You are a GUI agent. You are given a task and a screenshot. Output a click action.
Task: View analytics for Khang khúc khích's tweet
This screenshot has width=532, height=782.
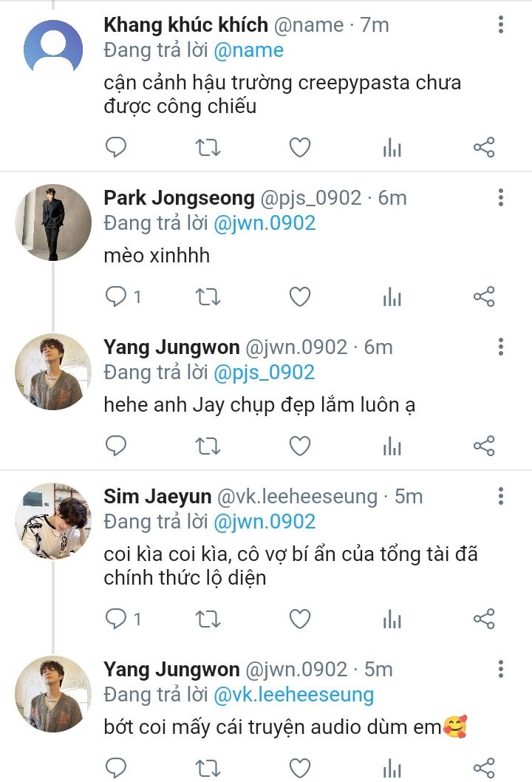point(392,148)
